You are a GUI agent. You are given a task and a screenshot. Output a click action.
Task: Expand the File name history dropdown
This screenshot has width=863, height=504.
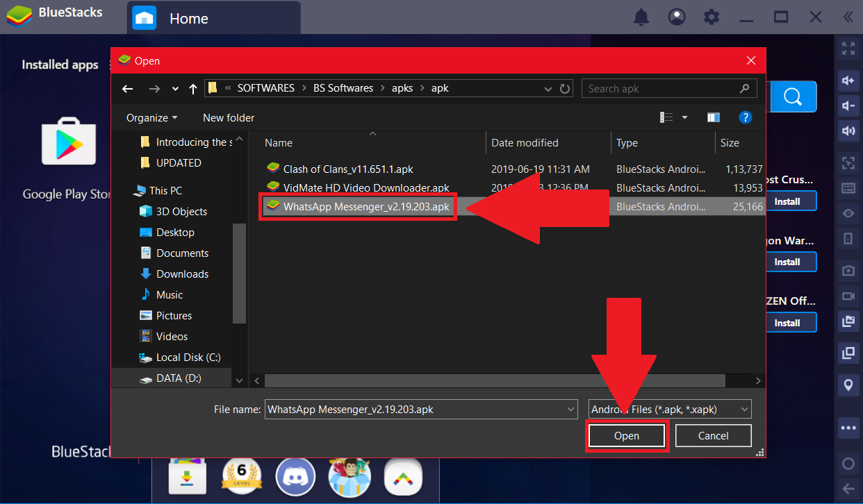[570, 410]
